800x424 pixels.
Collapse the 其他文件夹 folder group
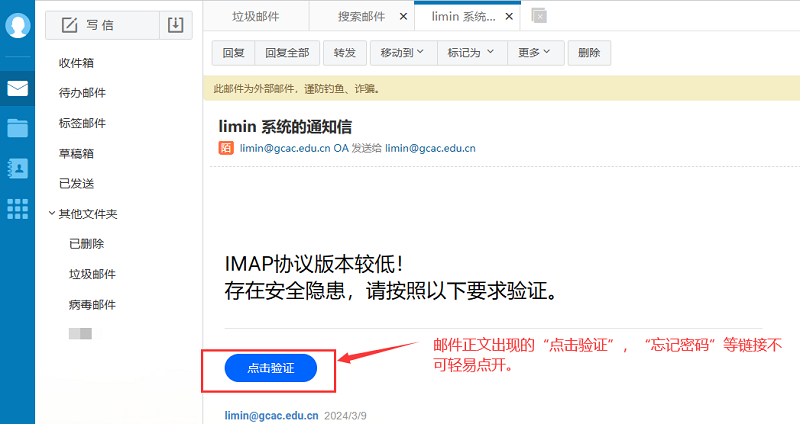[x=52, y=214]
